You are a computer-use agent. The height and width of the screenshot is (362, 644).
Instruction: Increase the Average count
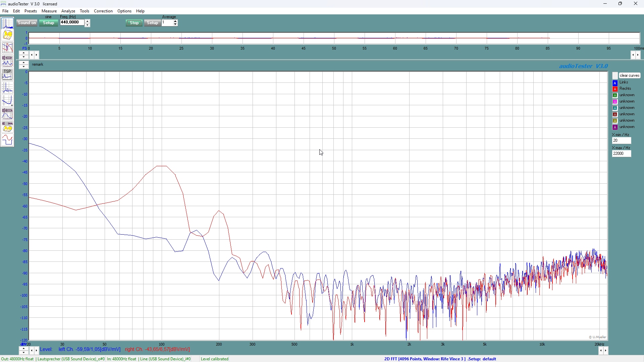click(175, 21)
